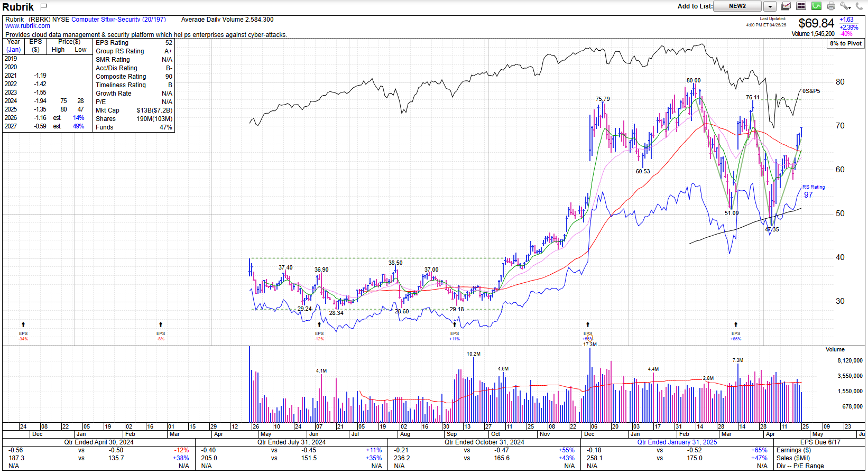Click the 10.2M volume spike label
868x474 pixels.
coord(474,354)
